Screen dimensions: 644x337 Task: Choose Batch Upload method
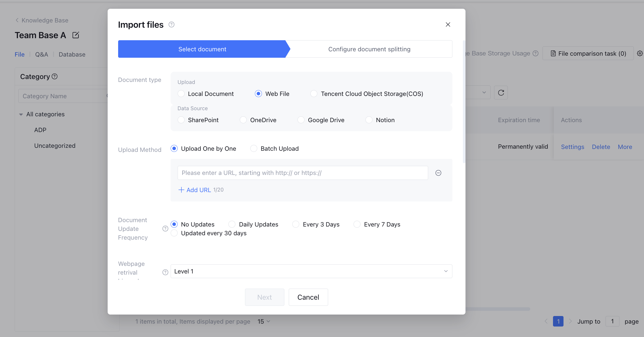(254, 149)
